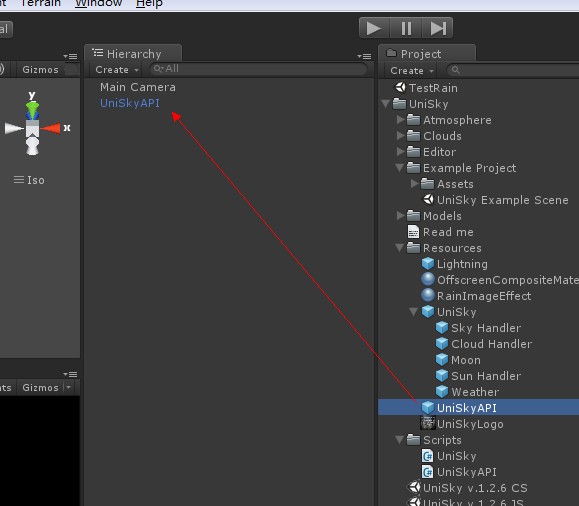
Task: Select the Weather prefab icon
Action: 442,392
